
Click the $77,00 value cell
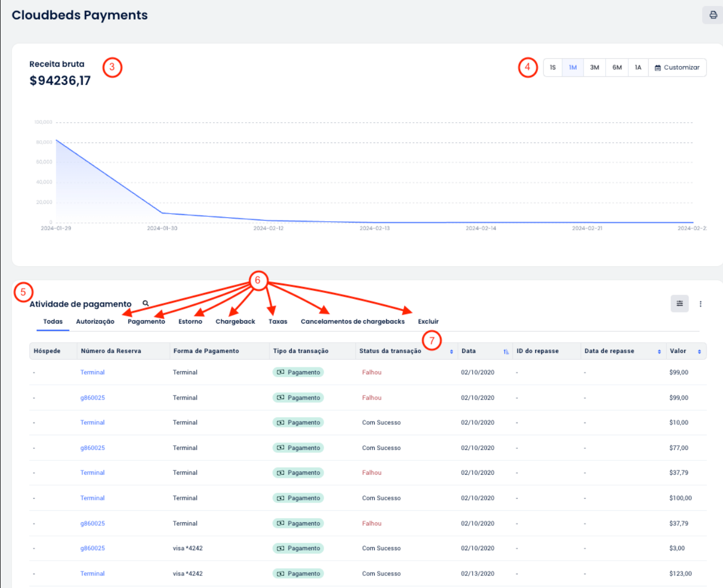(x=679, y=448)
